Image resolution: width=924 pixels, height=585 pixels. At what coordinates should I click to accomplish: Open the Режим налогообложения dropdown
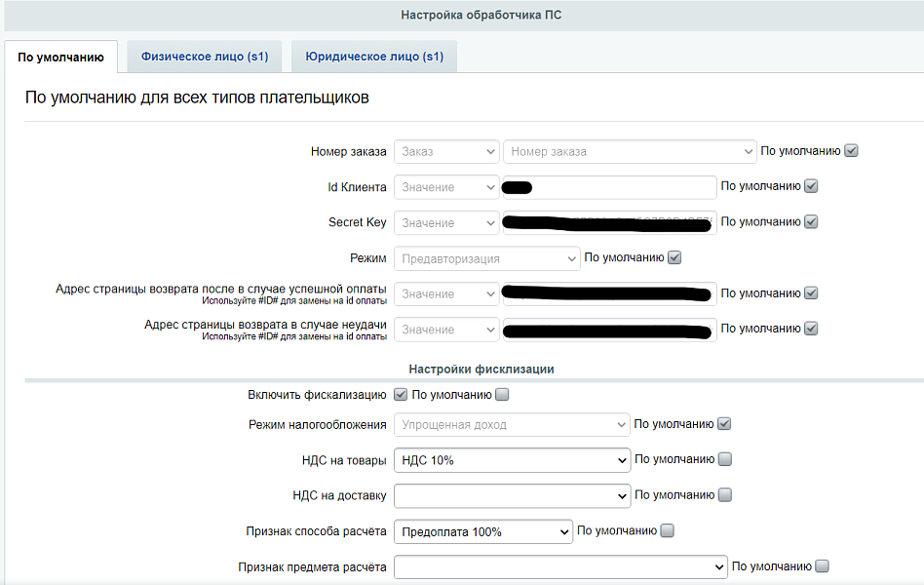click(x=511, y=423)
